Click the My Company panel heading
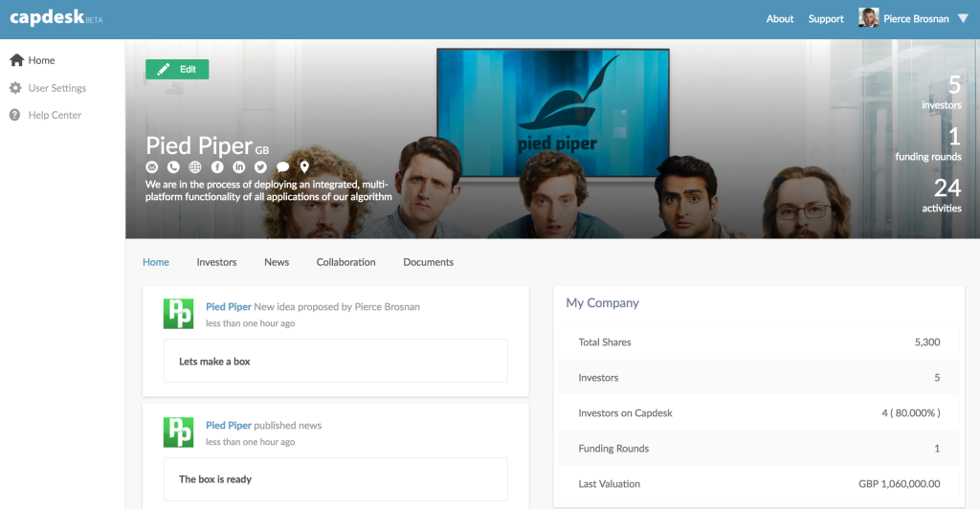 602,303
